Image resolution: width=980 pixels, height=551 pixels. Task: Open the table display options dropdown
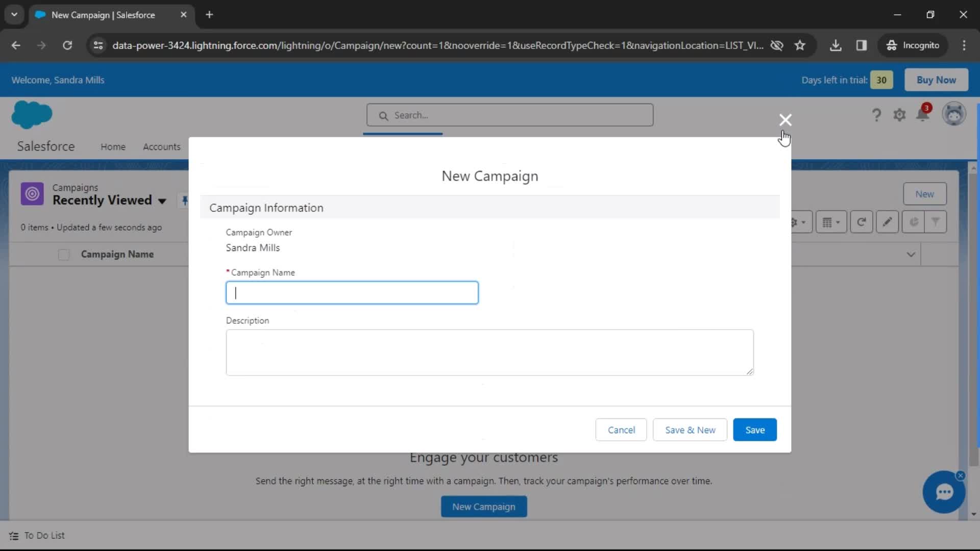click(831, 222)
